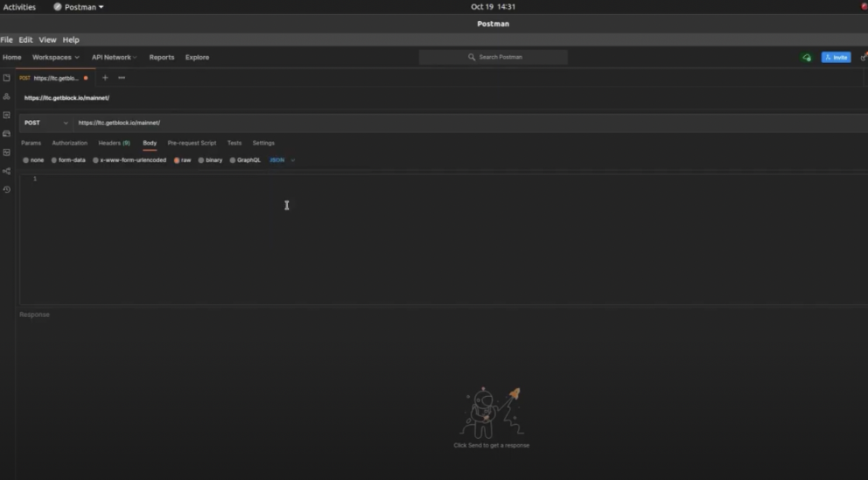Click Activities in the top bar

click(19, 7)
